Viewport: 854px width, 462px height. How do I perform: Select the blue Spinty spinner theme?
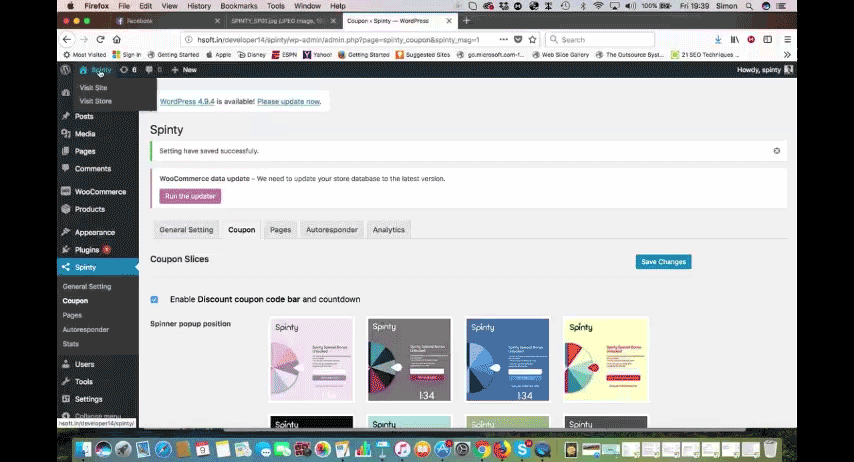508,360
